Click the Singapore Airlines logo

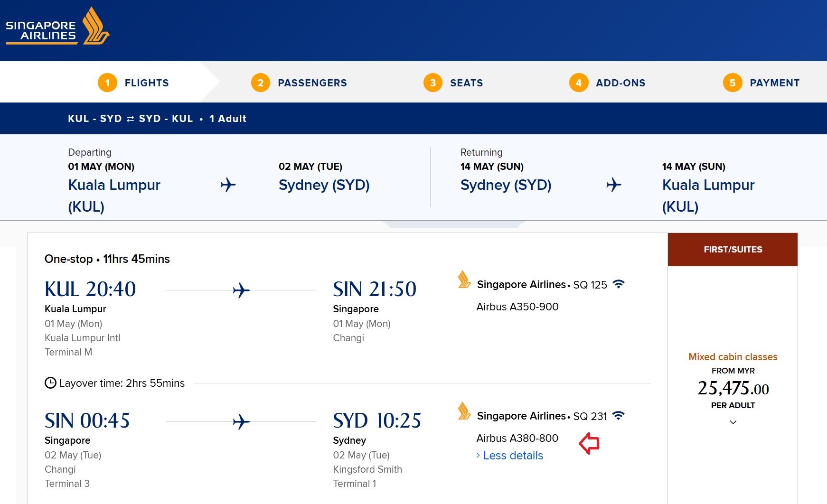(57, 27)
